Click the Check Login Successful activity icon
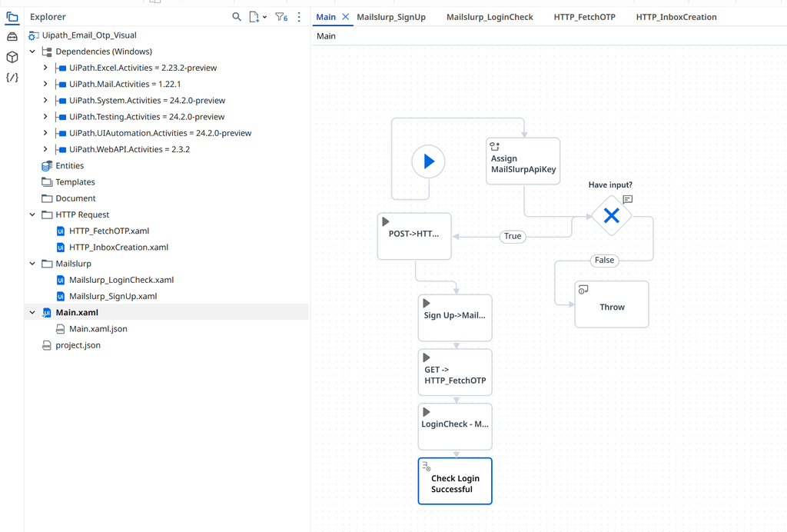This screenshot has height=532, width=787. pos(426,466)
